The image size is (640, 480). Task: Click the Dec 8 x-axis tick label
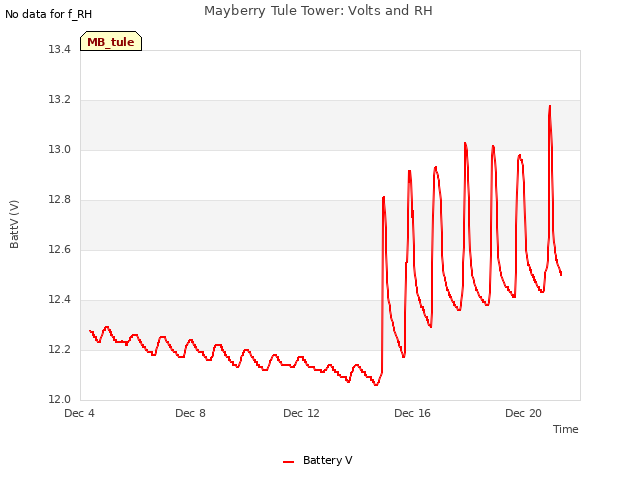(190, 413)
